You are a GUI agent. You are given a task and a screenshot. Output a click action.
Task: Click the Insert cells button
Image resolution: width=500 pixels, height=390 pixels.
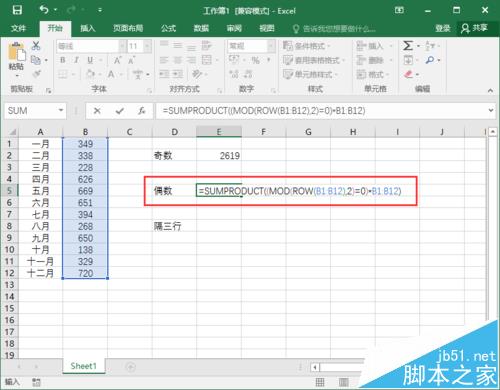(x=374, y=46)
